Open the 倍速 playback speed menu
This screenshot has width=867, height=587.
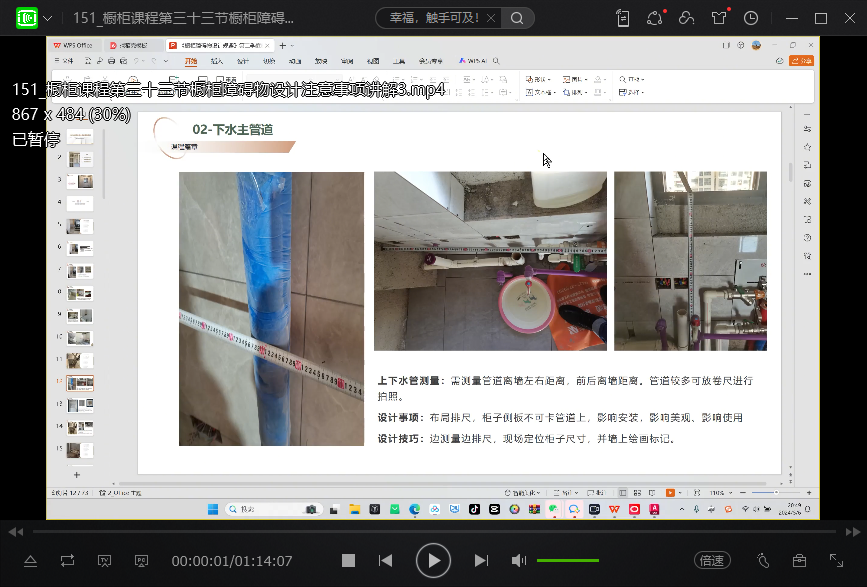(x=711, y=561)
